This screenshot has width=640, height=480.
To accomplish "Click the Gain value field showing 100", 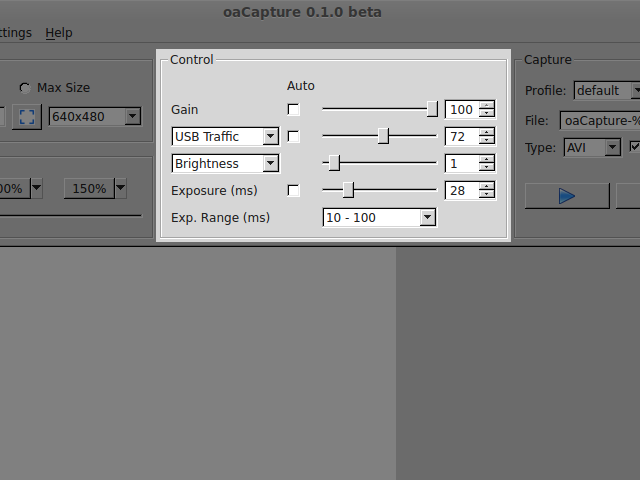I will pyautogui.click(x=462, y=109).
